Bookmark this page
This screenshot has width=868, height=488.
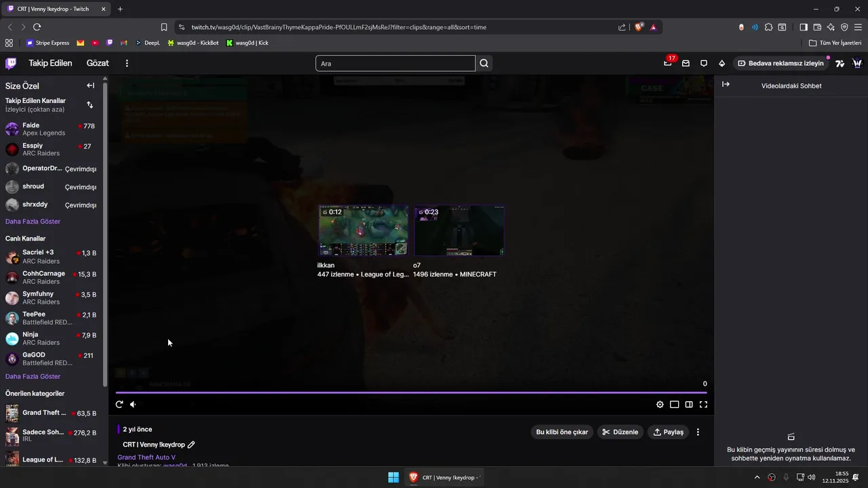pos(163,27)
